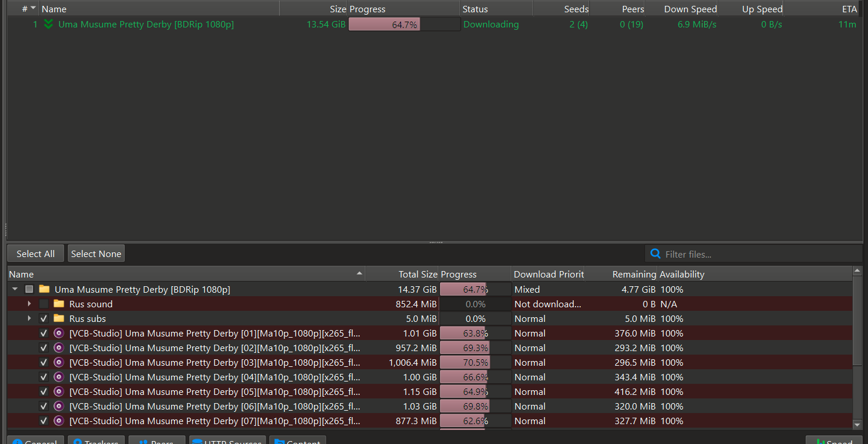Screen dimensions: 868x444
Task: Click the sort indicator arrow in the file Name header
Action: (360, 273)
